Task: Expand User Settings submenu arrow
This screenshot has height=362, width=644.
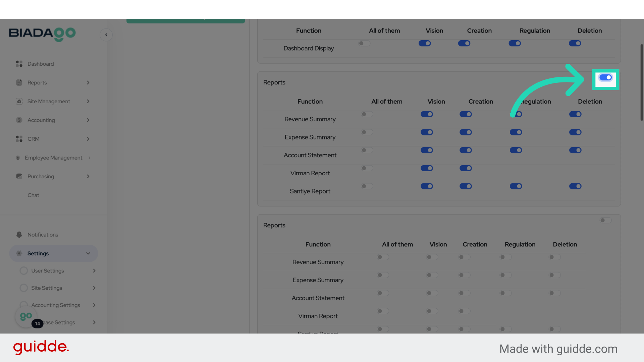Action: coord(94,271)
